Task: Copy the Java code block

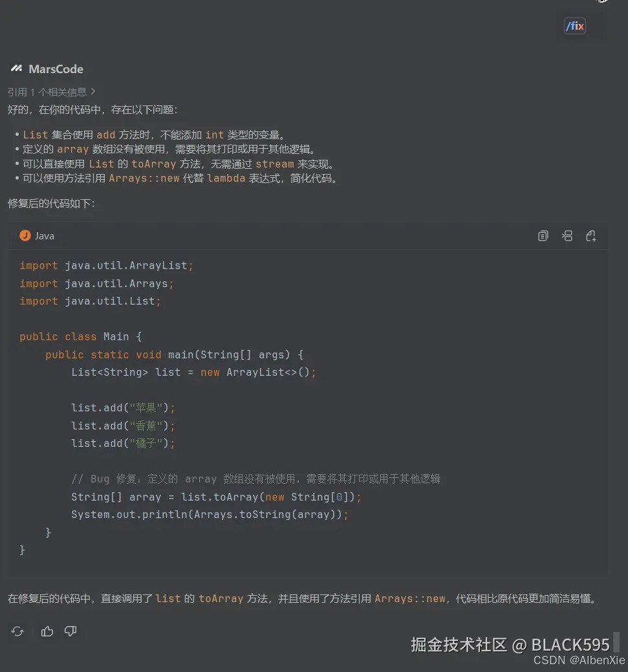Action: click(x=543, y=235)
